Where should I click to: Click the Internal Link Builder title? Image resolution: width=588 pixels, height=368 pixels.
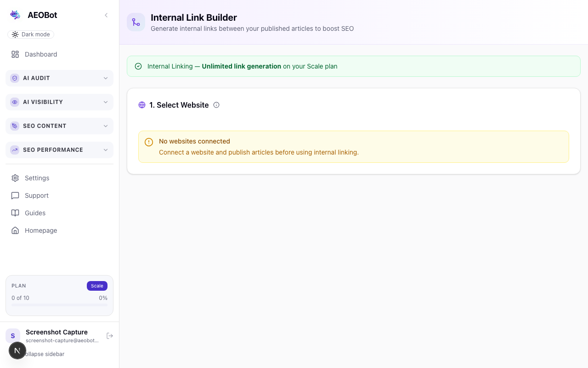pos(194,17)
